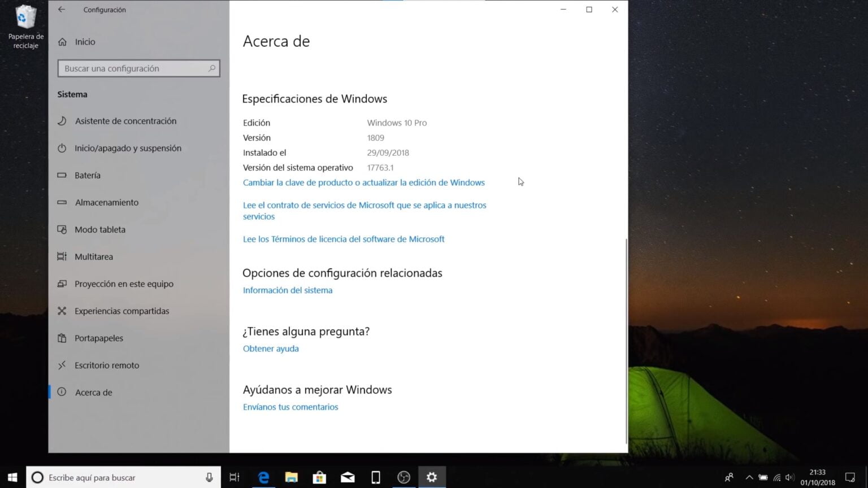Select the install date 29/09/2018
Image resolution: width=868 pixels, height=488 pixels.
(388, 152)
